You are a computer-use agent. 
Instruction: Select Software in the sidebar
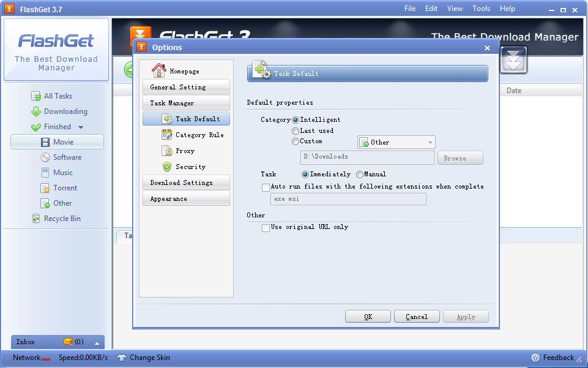(67, 157)
